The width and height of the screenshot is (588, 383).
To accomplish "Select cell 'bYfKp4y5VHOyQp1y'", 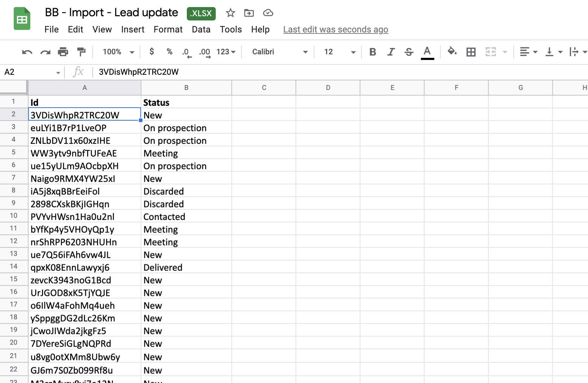I will (x=85, y=229).
